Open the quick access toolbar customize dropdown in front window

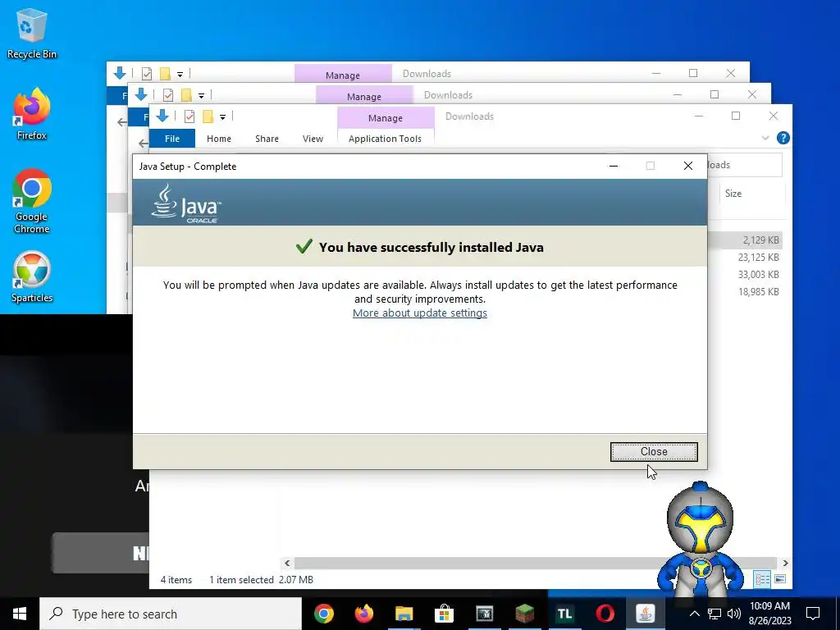pos(222,116)
